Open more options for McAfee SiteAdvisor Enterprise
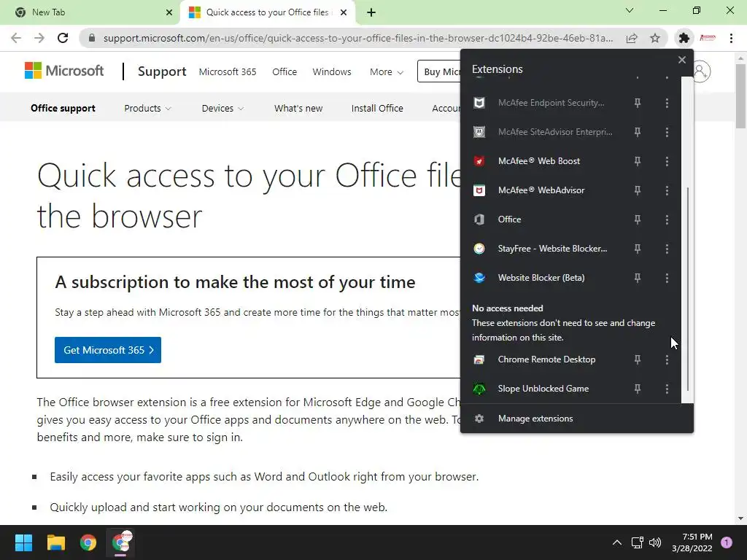The width and height of the screenshot is (747, 560). [x=667, y=132]
